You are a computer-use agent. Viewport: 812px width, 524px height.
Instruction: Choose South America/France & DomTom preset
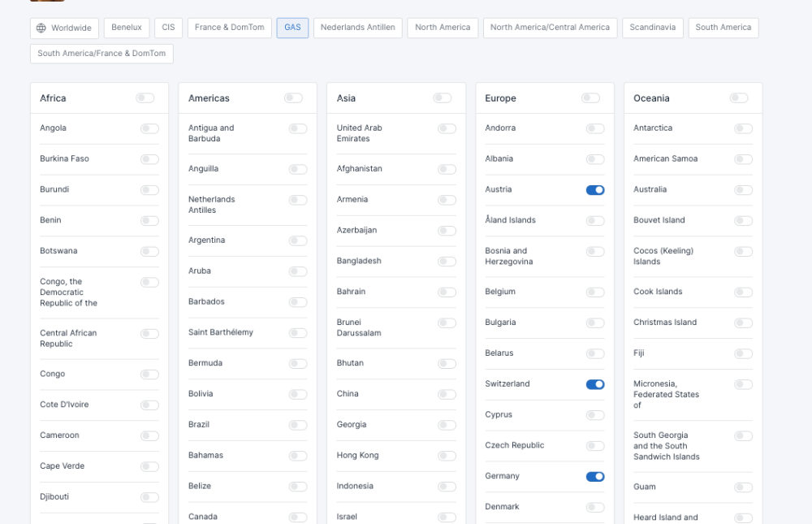pyautogui.click(x=101, y=54)
